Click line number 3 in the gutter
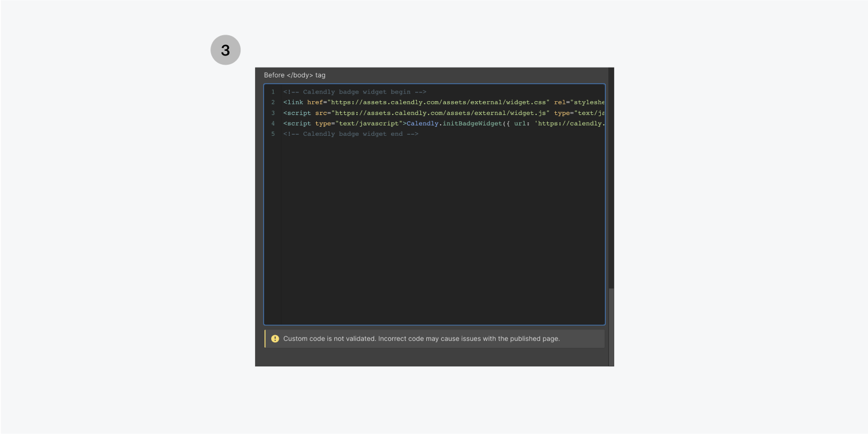This screenshot has height=434, width=868. (273, 113)
